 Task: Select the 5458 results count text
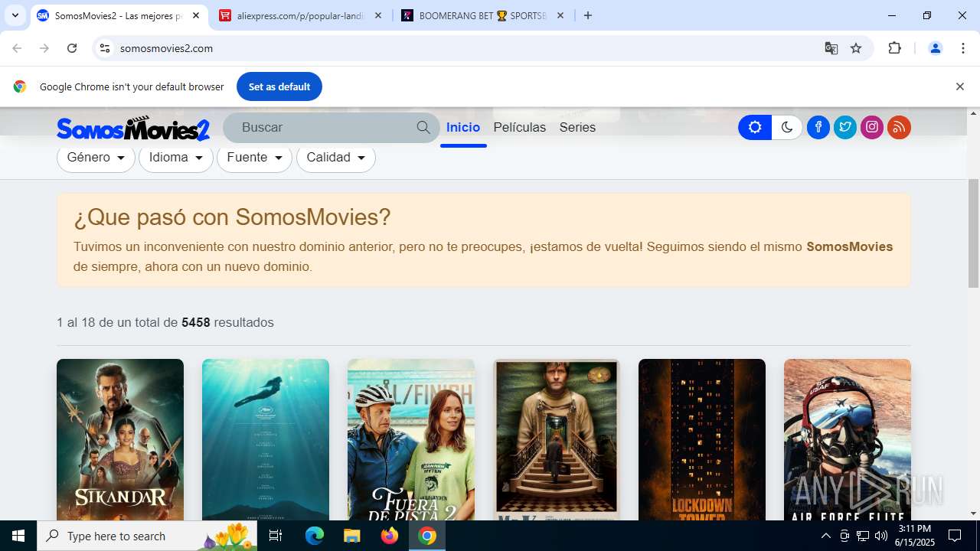click(x=196, y=323)
